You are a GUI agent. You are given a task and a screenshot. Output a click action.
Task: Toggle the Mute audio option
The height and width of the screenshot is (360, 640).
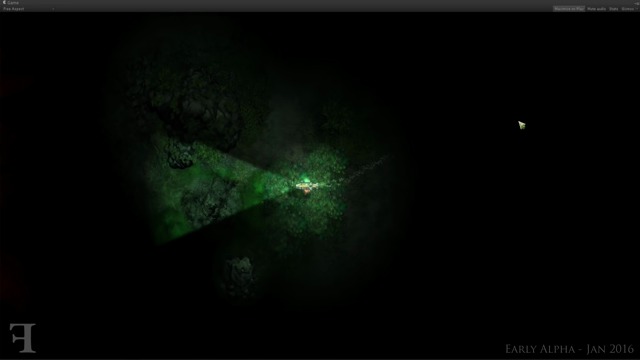coord(596,9)
